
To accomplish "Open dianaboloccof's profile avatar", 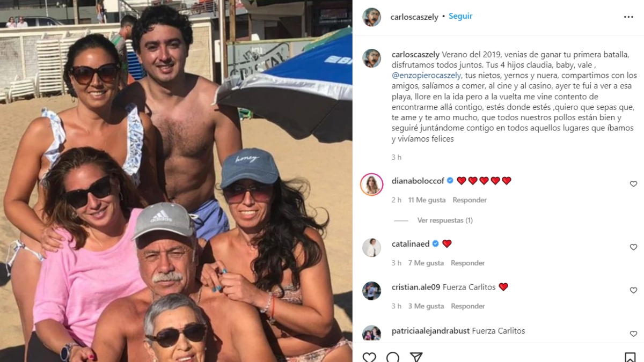I will (x=372, y=184).
